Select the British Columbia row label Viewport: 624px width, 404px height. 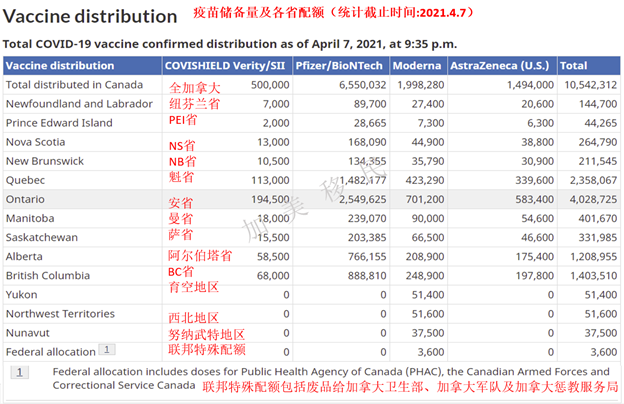click(48, 275)
